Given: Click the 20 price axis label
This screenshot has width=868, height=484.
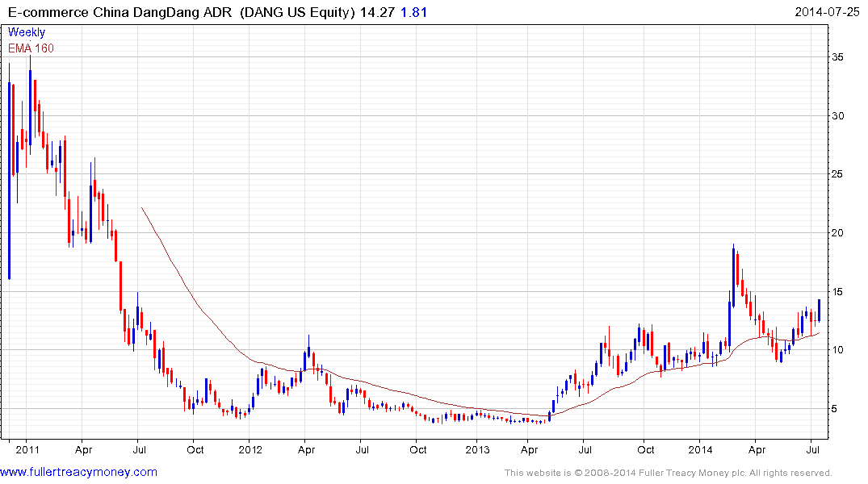Looking at the screenshot, I should pyautogui.click(x=837, y=233).
